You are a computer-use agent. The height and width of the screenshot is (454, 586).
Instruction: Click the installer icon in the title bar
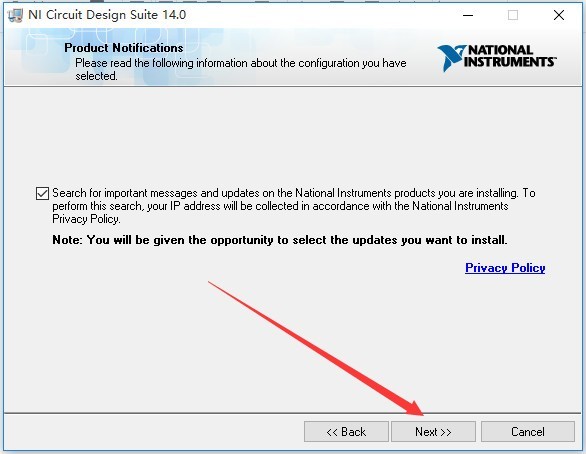pos(15,15)
